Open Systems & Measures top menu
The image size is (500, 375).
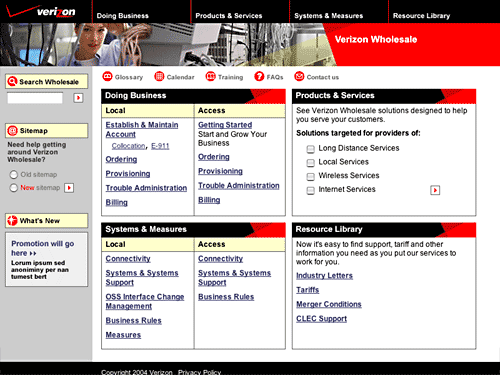[x=329, y=16]
